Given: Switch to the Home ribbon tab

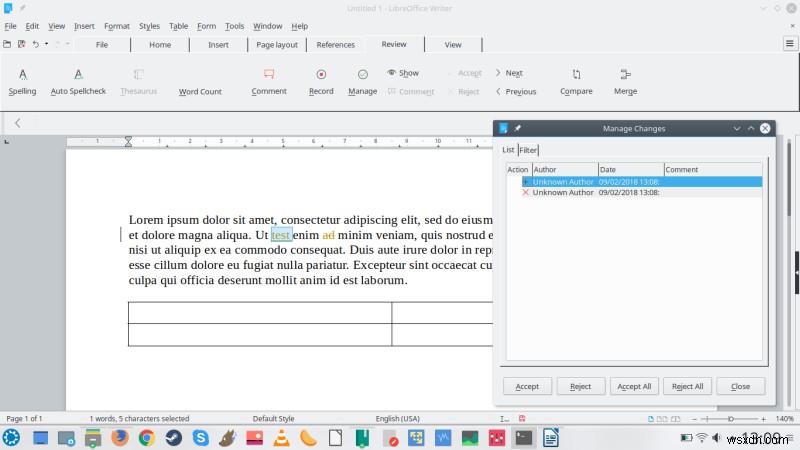Looking at the screenshot, I should [160, 45].
